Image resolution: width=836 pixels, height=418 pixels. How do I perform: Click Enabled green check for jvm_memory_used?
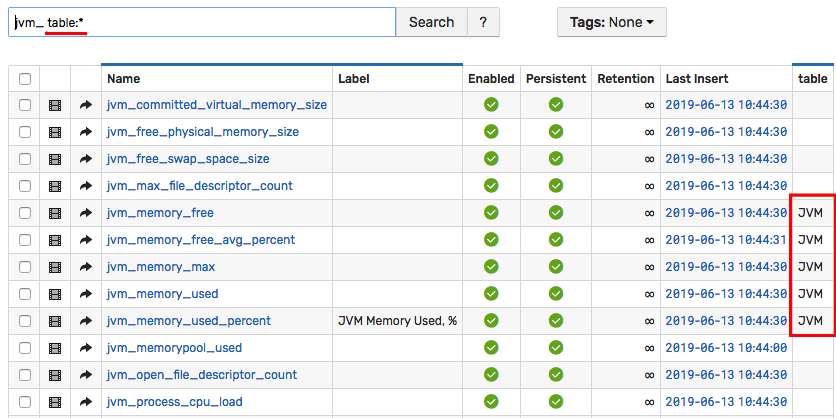pos(491,294)
